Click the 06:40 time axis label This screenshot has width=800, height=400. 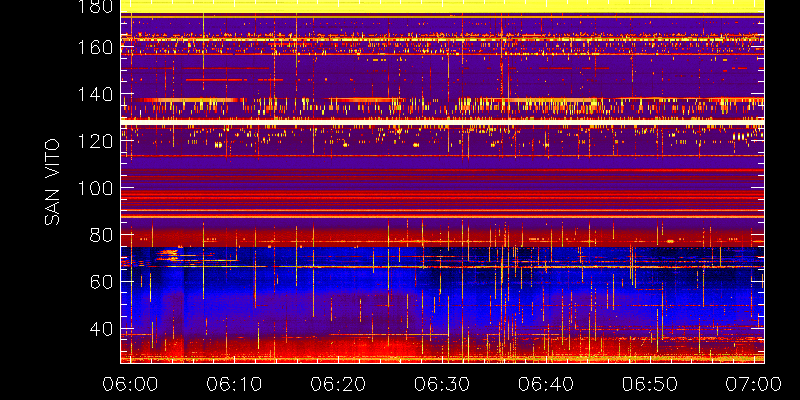click(x=546, y=384)
